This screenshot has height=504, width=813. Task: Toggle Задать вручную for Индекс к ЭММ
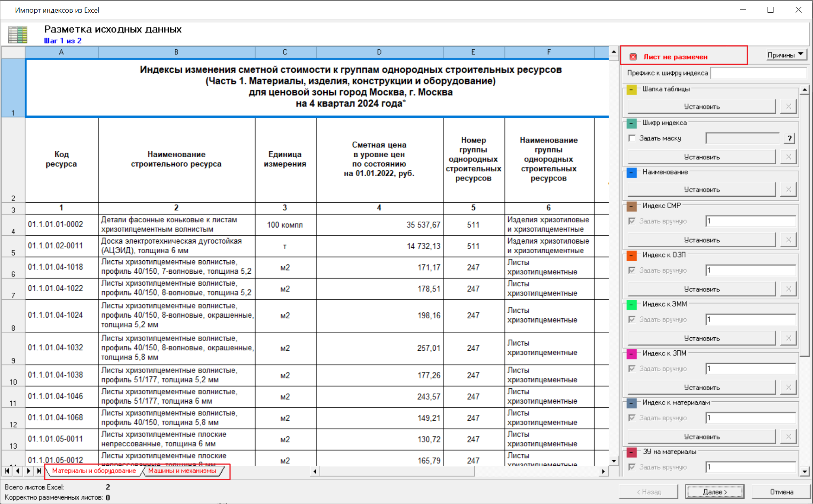[632, 320]
